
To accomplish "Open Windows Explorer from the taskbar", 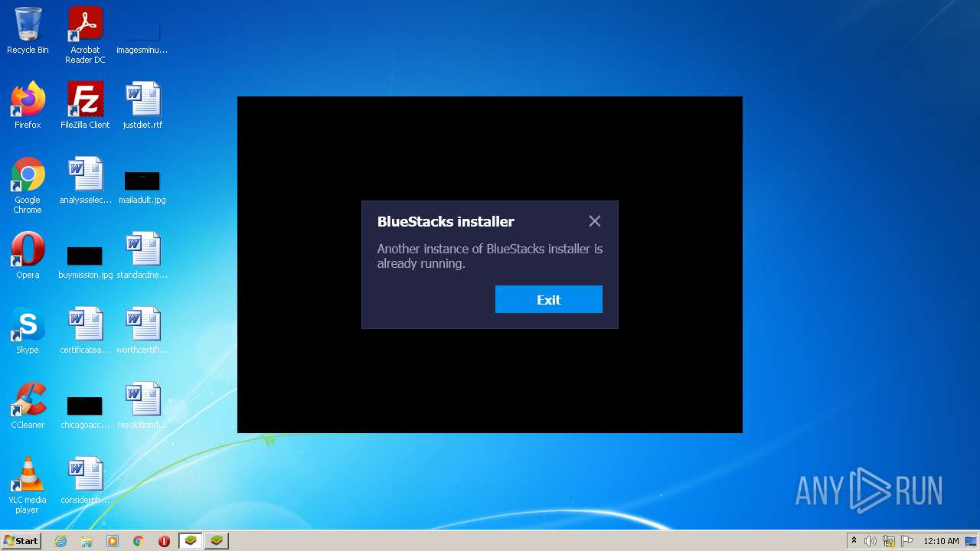I will [87, 541].
